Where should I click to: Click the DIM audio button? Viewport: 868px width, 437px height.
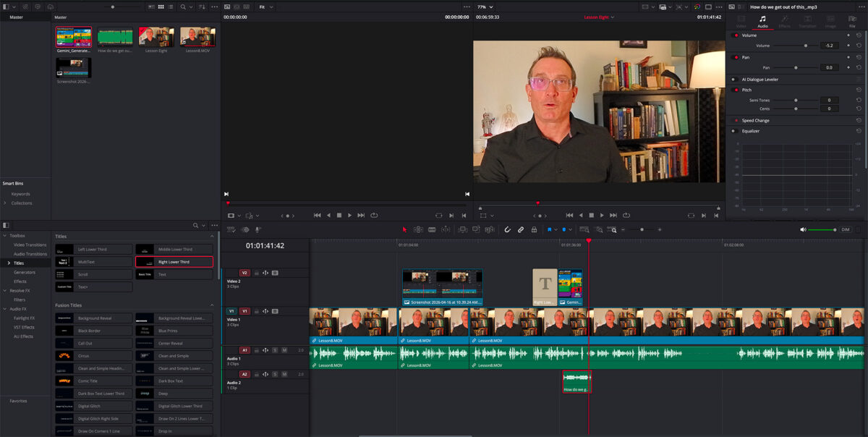point(846,229)
